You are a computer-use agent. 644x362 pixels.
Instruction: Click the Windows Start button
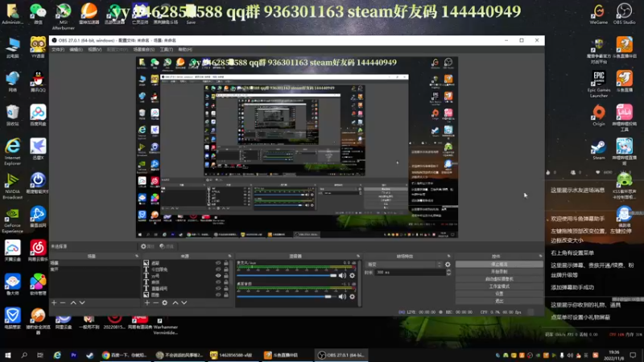[x=8, y=355]
